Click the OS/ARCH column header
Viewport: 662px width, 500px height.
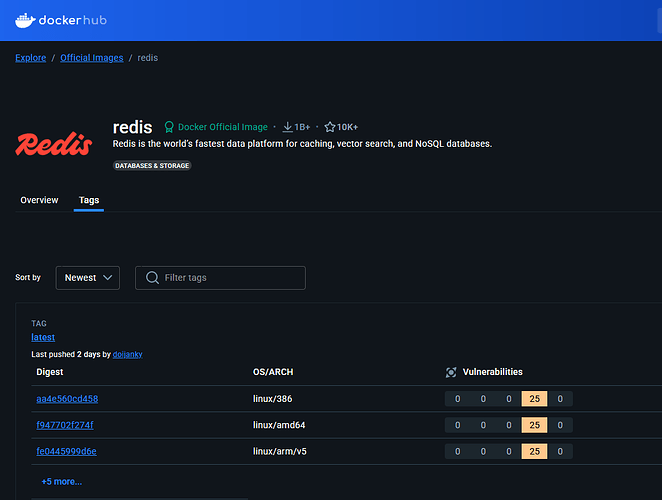(x=273, y=372)
